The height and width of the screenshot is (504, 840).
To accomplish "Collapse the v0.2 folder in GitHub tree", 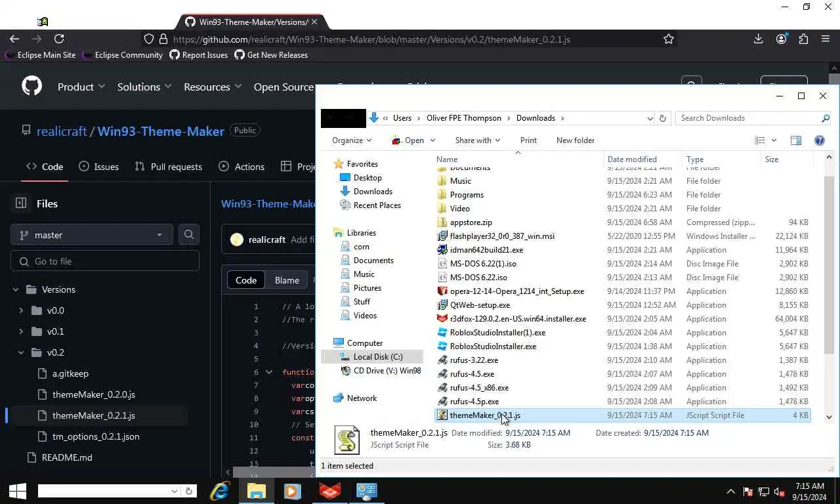I will (x=21, y=352).
